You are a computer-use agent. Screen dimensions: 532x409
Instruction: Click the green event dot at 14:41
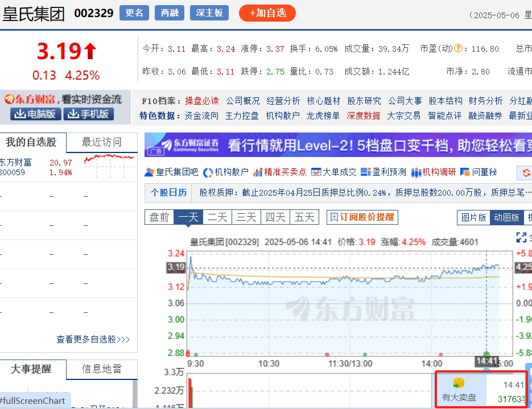pos(486,354)
